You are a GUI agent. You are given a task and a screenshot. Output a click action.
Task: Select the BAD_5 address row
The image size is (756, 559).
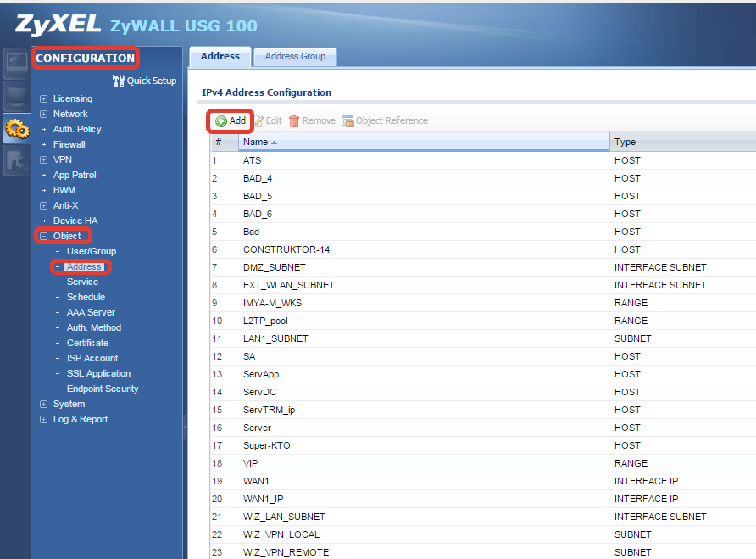point(483,196)
